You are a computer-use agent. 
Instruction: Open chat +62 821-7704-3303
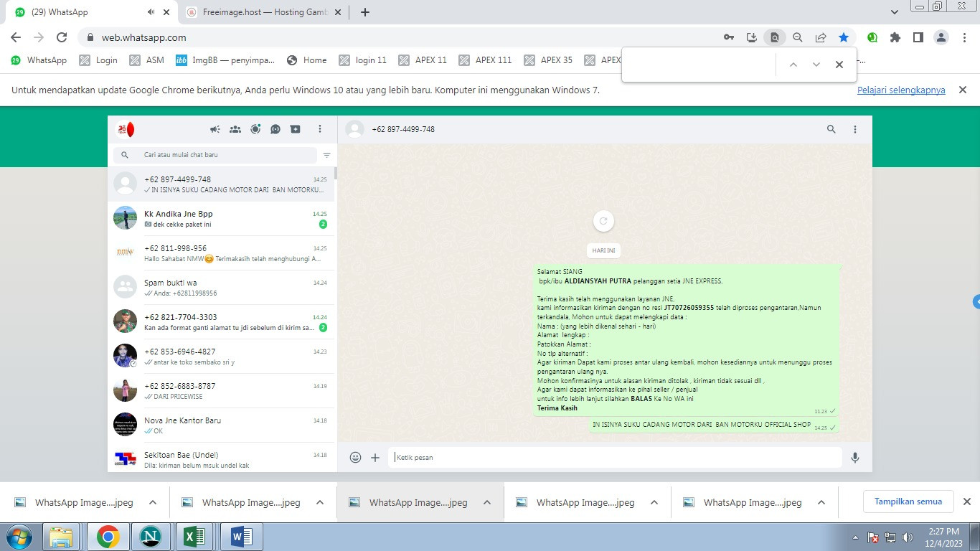click(221, 321)
